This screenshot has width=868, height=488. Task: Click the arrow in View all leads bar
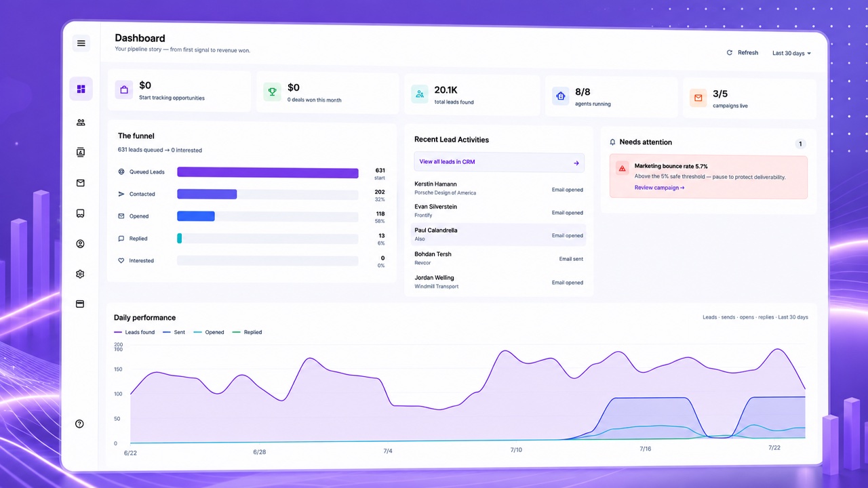[x=576, y=163]
